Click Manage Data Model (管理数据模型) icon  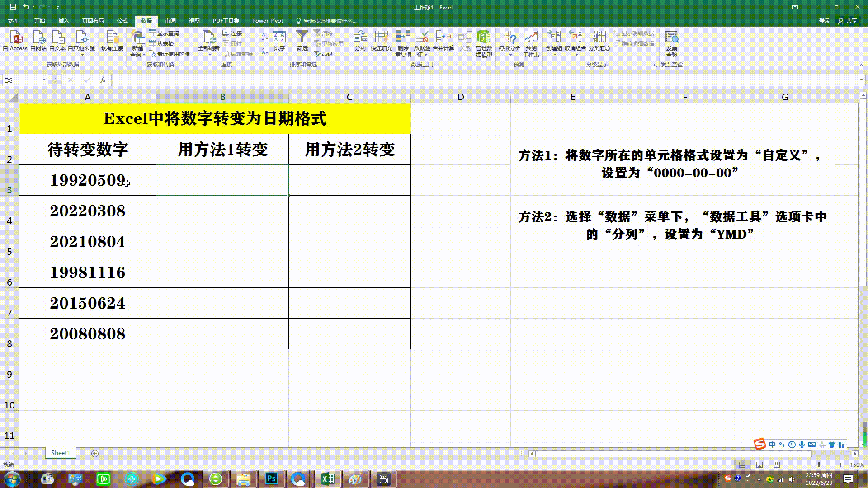[x=484, y=44]
